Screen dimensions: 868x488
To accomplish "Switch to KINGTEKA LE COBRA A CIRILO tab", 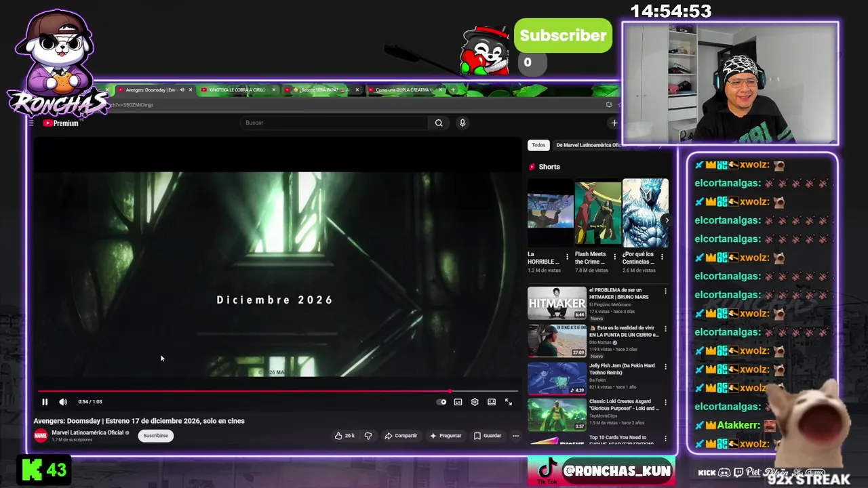I will tap(237, 90).
